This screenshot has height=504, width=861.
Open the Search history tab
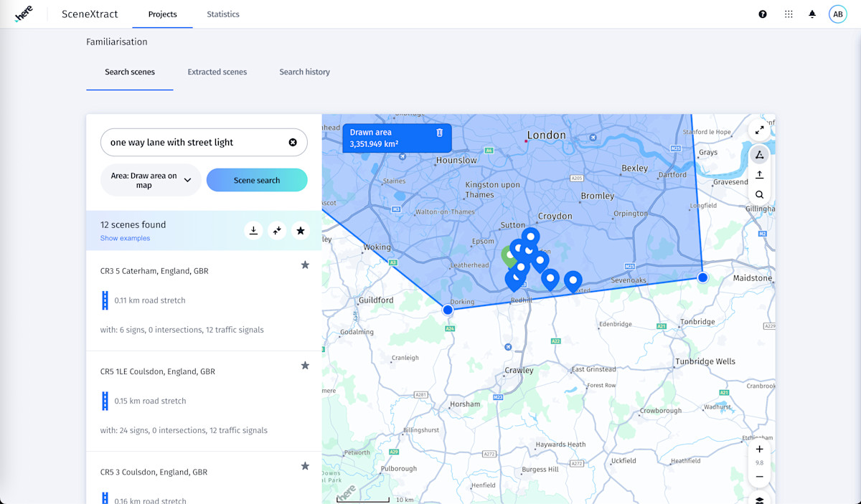pos(305,72)
